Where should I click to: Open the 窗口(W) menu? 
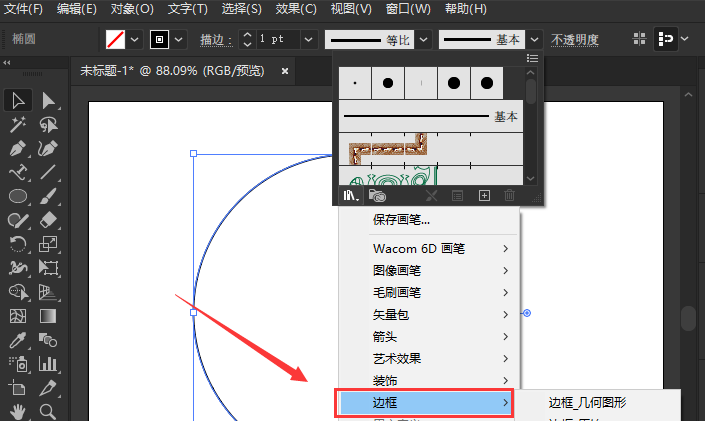(408, 9)
